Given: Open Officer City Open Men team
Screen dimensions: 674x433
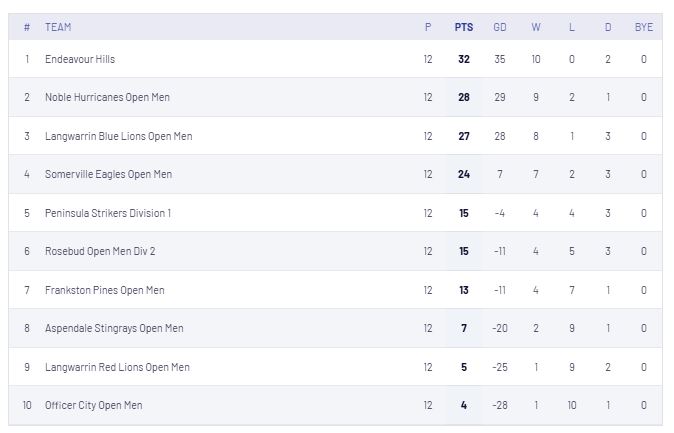Looking at the screenshot, I should pos(93,405).
